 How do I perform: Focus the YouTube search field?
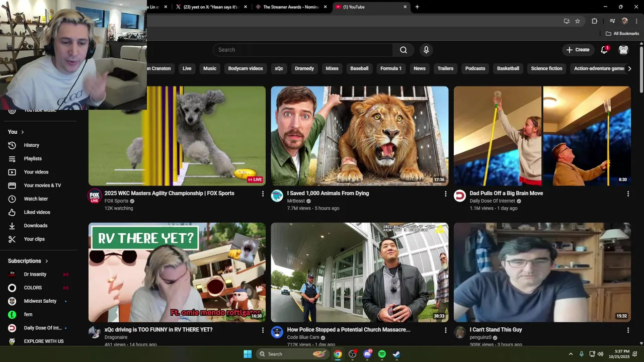coord(302,50)
